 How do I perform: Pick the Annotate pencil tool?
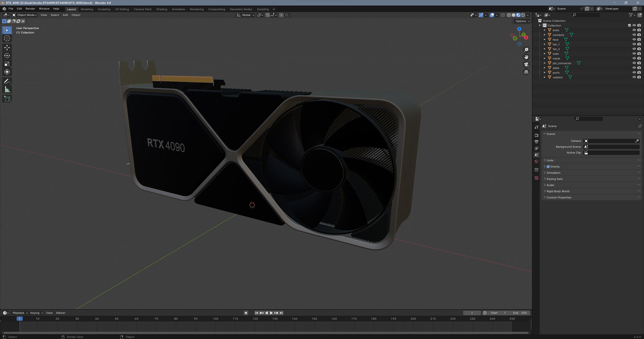click(x=7, y=81)
